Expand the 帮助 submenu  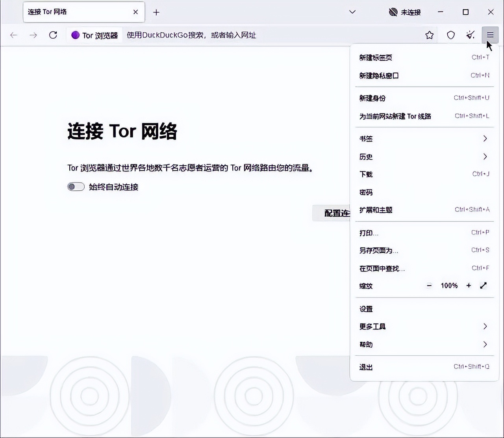tap(424, 345)
